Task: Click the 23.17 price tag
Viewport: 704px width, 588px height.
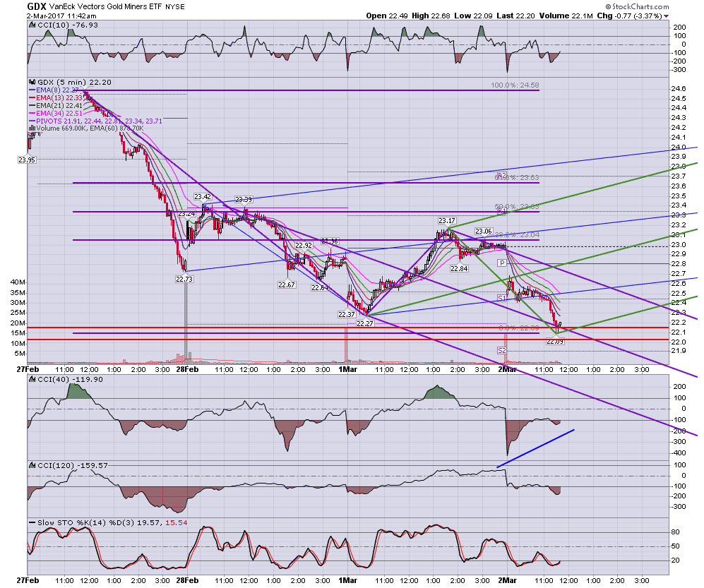Action: click(447, 221)
